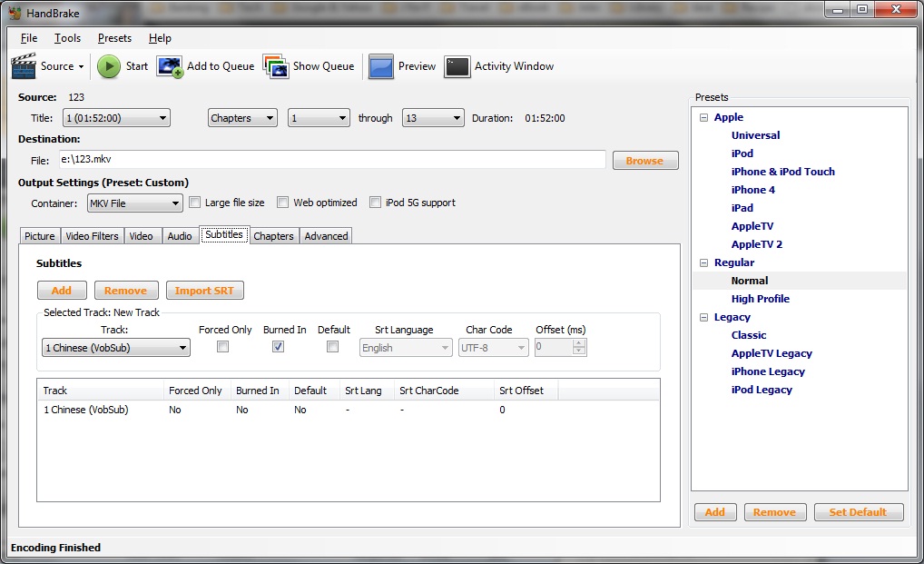924x564 pixels.
Task: Enable the Forced Only checkbox
Action: (222, 347)
